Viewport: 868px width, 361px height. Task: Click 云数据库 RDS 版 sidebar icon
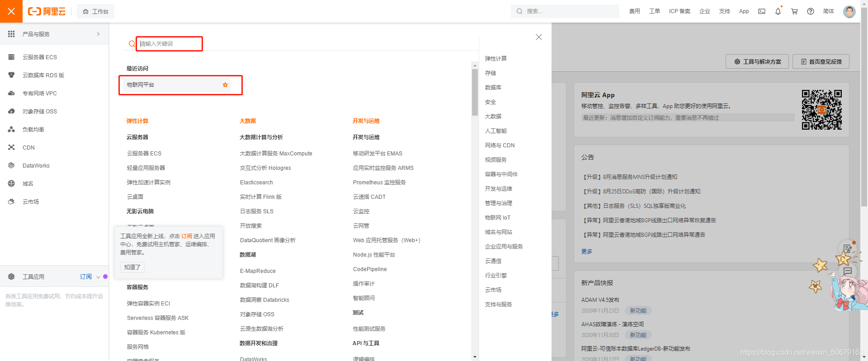pyautogui.click(x=11, y=75)
